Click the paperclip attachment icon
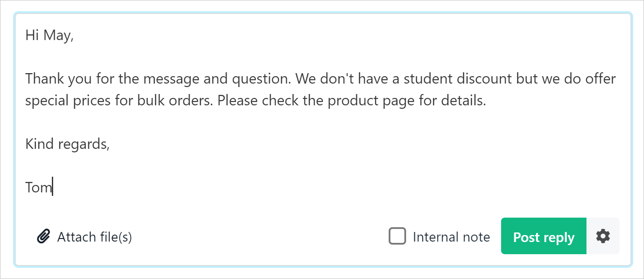644x279 pixels. point(43,237)
